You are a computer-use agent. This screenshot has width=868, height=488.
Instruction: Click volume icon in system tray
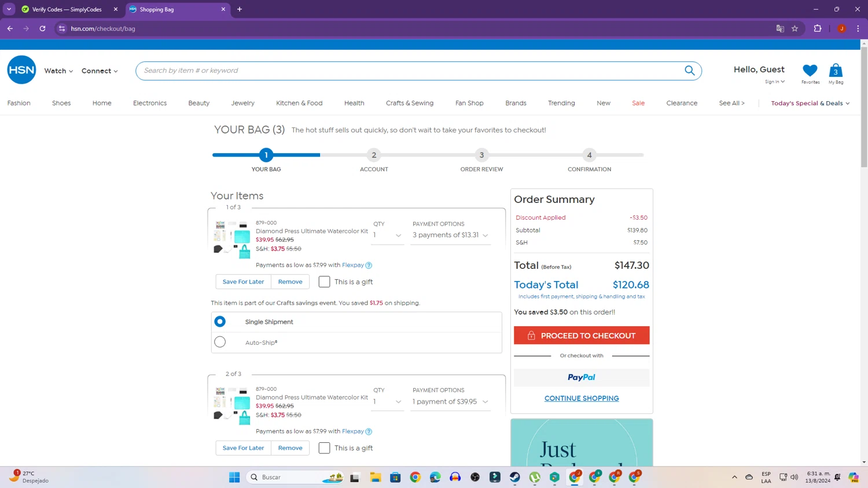click(794, 477)
